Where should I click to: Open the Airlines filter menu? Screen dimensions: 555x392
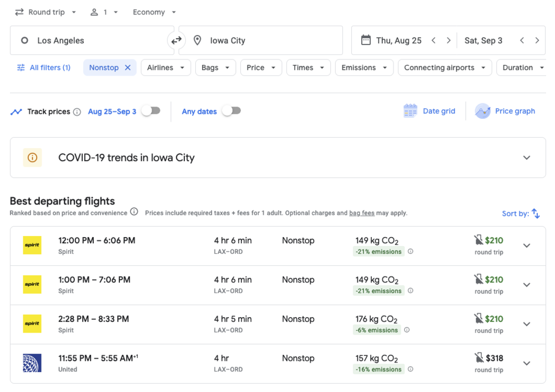point(165,68)
